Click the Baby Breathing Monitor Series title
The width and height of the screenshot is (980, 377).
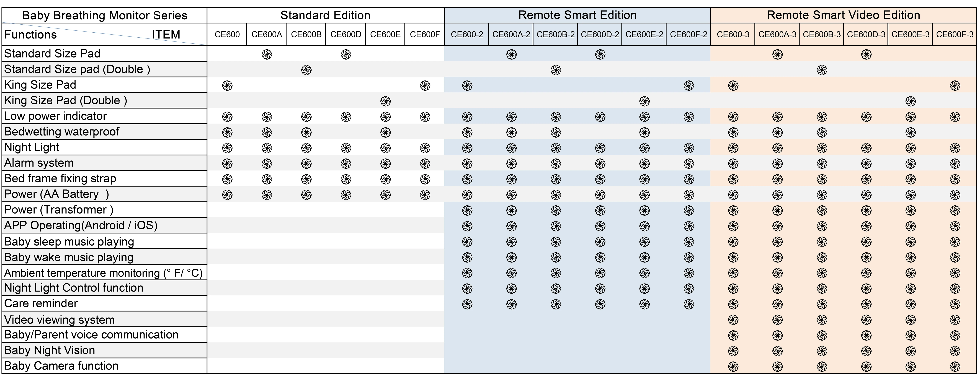[105, 15]
